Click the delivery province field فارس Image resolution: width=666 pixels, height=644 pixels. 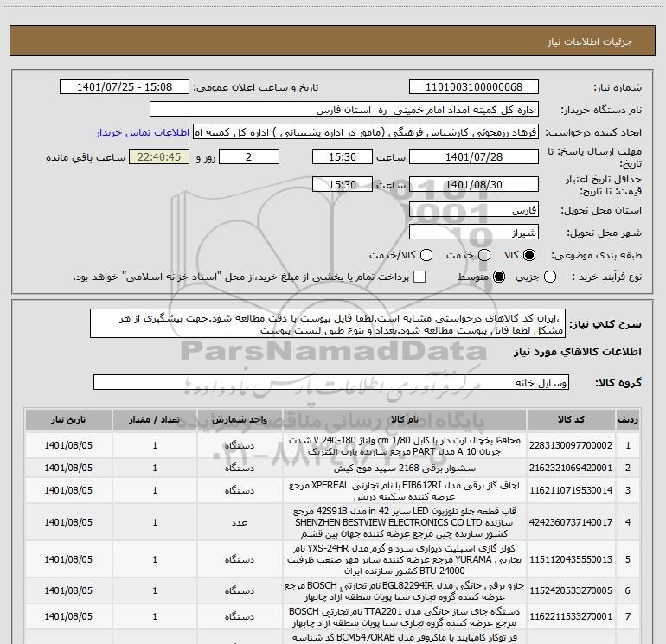474,210
